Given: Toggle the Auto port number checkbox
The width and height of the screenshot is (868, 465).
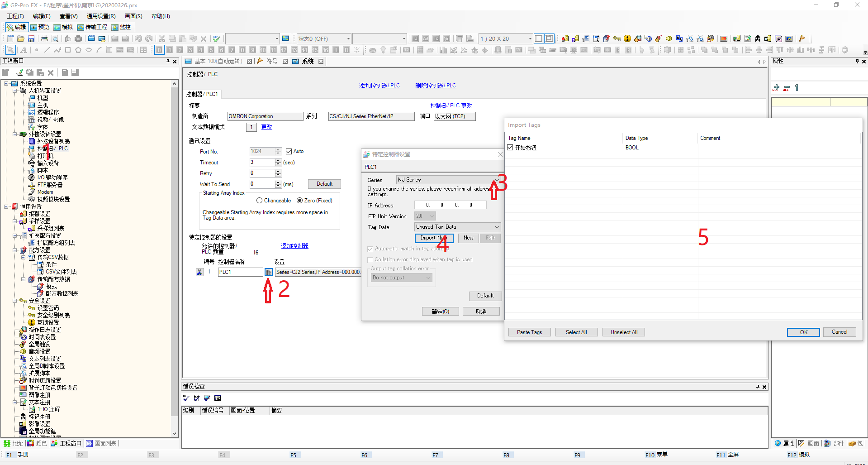Looking at the screenshot, I should pos(289,152).
